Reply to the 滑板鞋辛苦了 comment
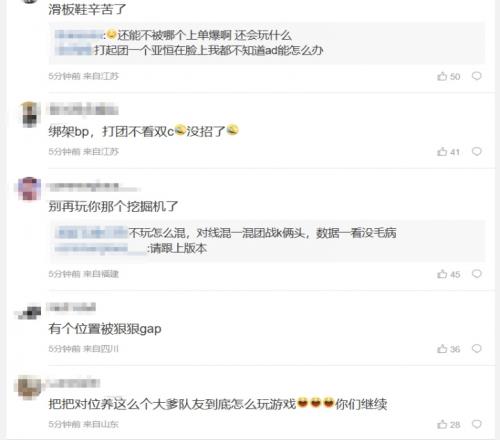 click(x=477, y=76)
